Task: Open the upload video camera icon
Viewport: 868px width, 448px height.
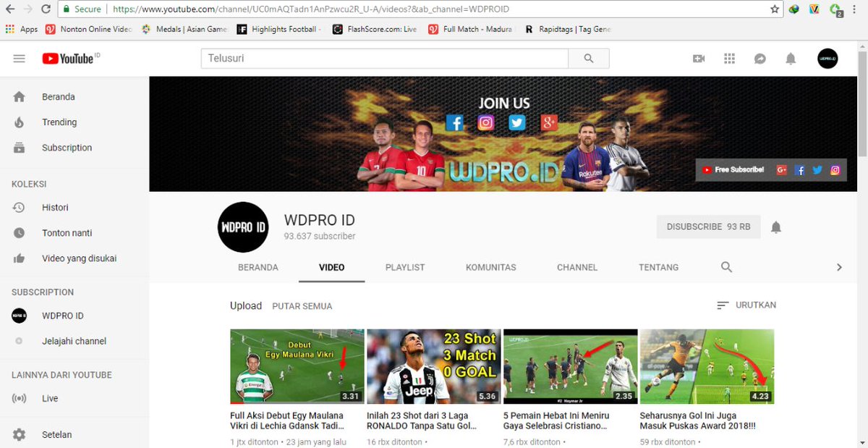Action: tap(699, 59)
